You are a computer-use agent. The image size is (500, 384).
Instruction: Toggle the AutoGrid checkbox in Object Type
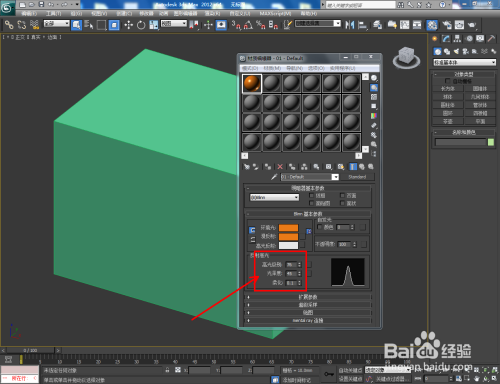[447, 81]
